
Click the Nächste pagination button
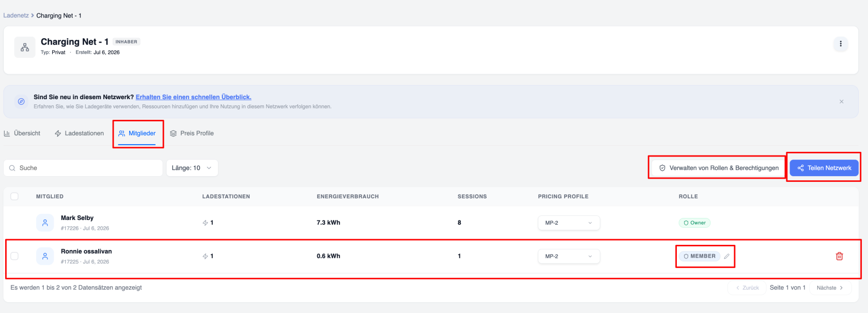pyautogui.click(x=830, y=288)
